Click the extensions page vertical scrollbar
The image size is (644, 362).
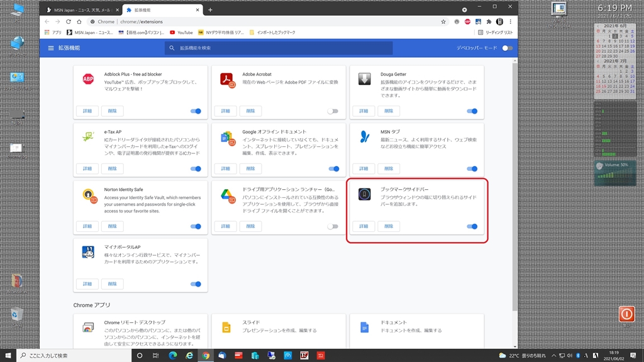[x=515, y=187]
